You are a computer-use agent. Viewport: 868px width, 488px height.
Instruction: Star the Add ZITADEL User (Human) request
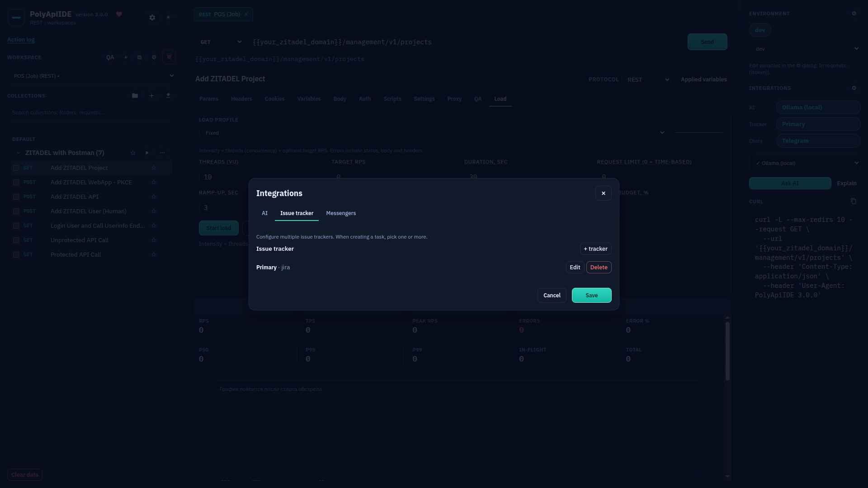point(154,211)
